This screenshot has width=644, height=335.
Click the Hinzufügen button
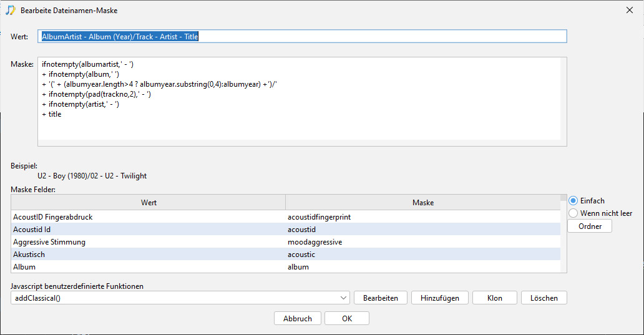pyautogui.click(x=439, y=298)
